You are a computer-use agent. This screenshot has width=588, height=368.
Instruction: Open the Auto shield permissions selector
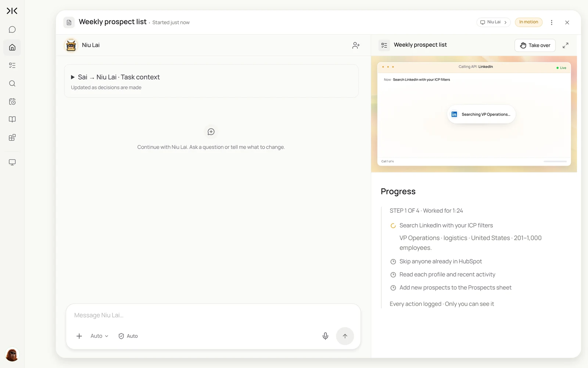(128, 336)
